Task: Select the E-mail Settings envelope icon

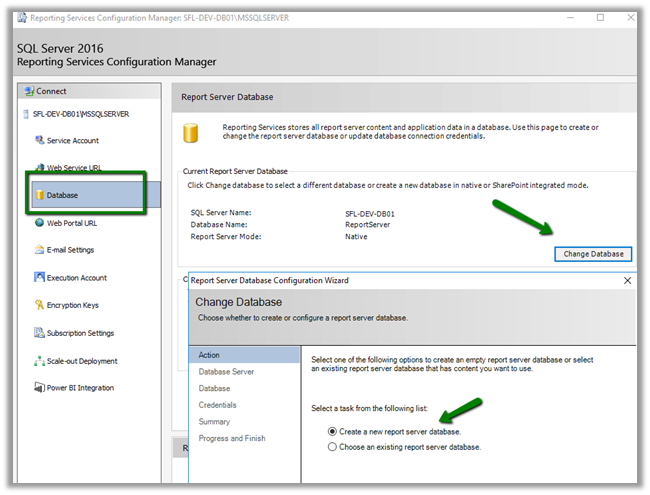Action: tap(39, 250)
